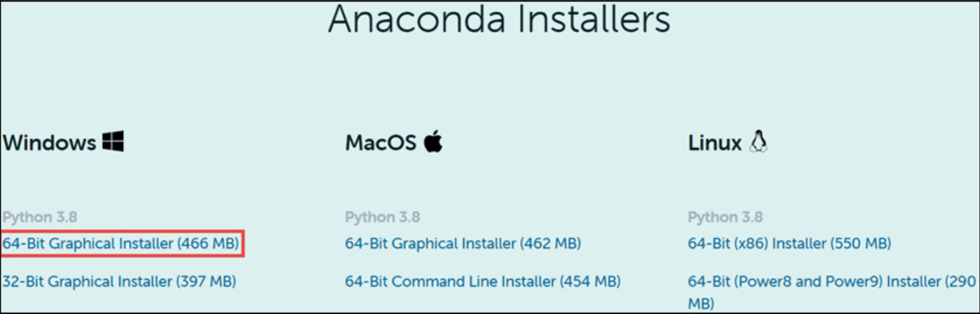Image resolution: width=980 pixels, height=314 pixels.
Task: Click Python 3.8 label under MacOS
Action: [x=382, y=217]
